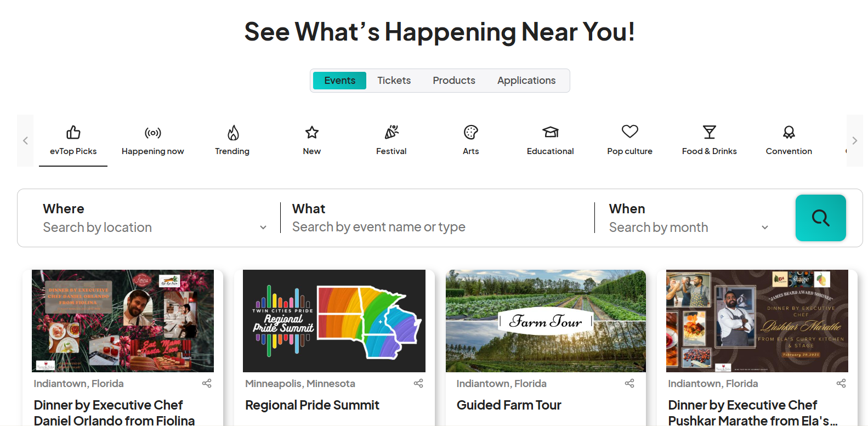
Task: Select the New star category
Action: 311,140
